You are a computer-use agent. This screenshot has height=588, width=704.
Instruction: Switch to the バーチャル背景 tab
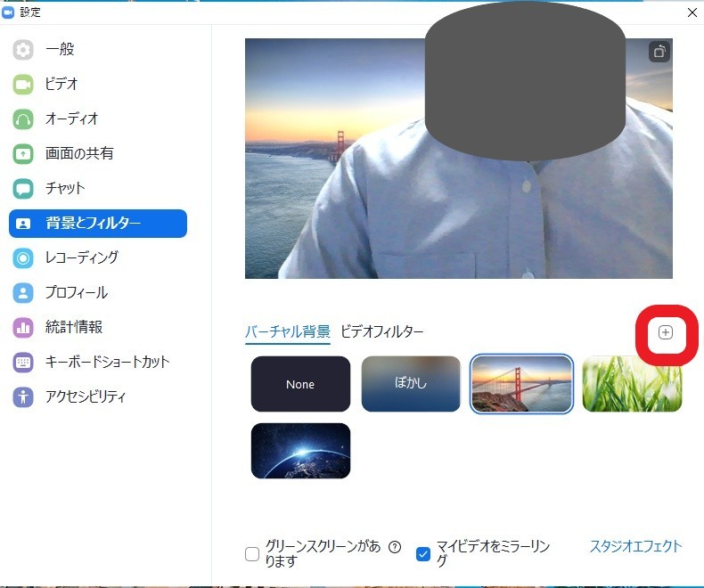(287, 331)
